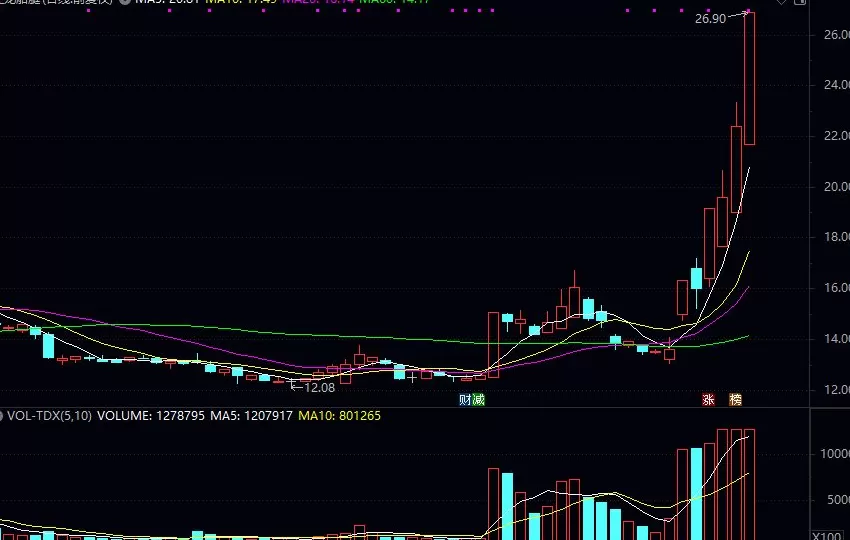Click the 22.00 price axis label
Image resolution: width=850 pixels, height=540 pixels.
829,136
